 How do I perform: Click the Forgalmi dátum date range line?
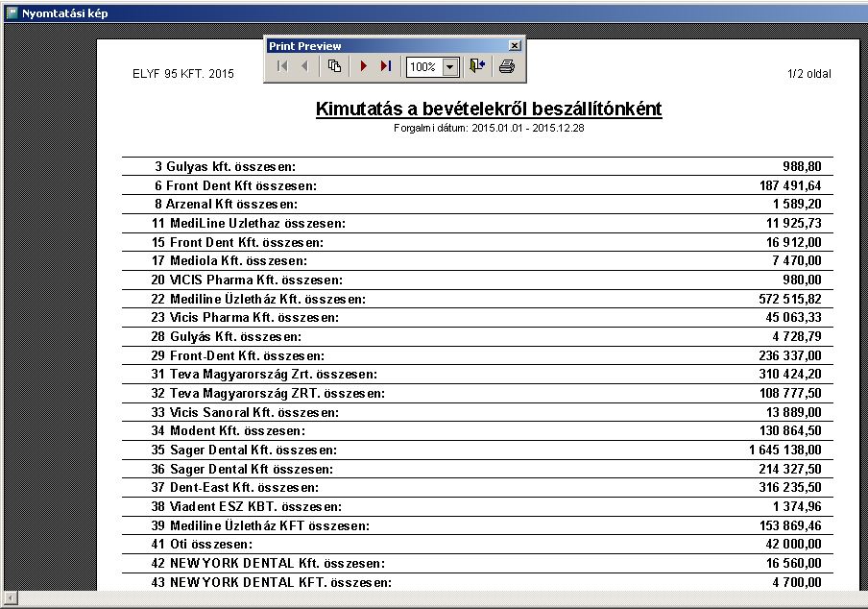pos(489,128)
